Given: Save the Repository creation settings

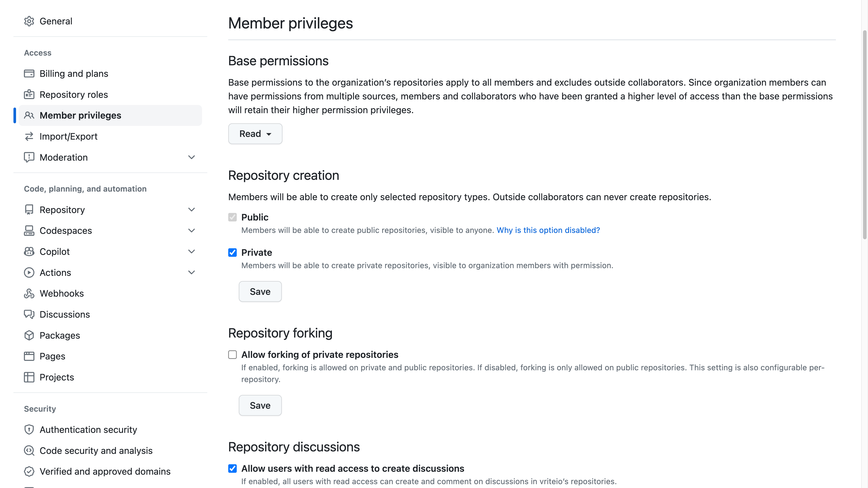Looking at the screenshot, I should [260, 291].
